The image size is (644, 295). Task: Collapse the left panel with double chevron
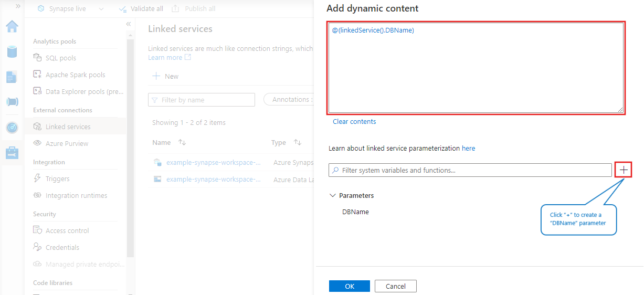coord(129,24)
